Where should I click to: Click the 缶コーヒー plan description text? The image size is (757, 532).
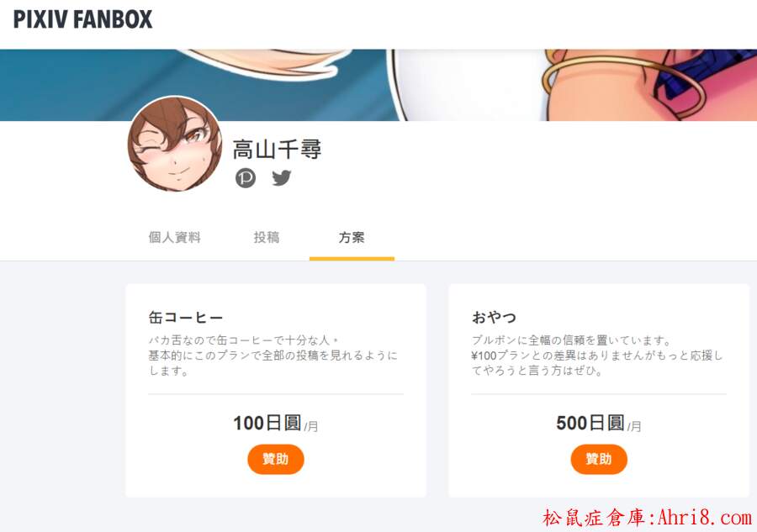point(273,356)
